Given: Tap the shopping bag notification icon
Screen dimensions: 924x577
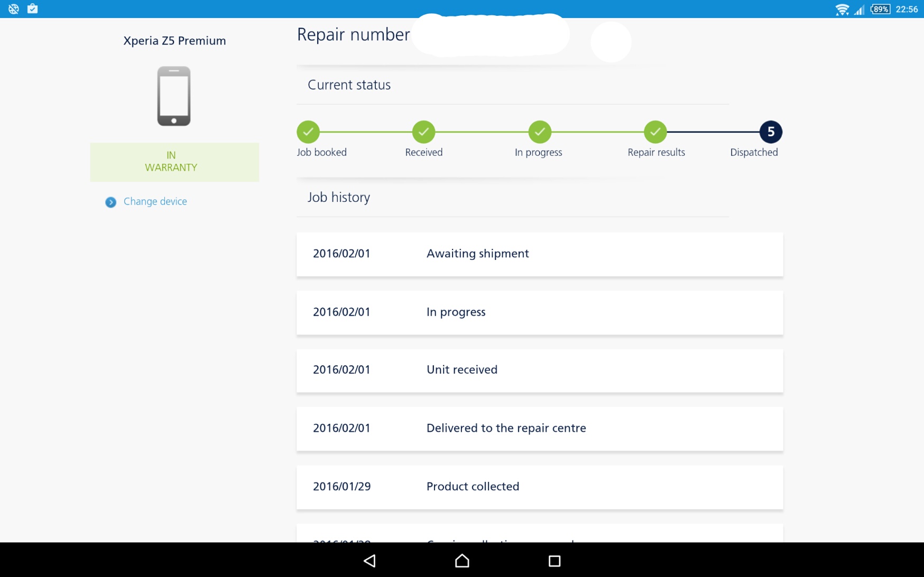Looking at the screenshot, I should pos(33,8).
